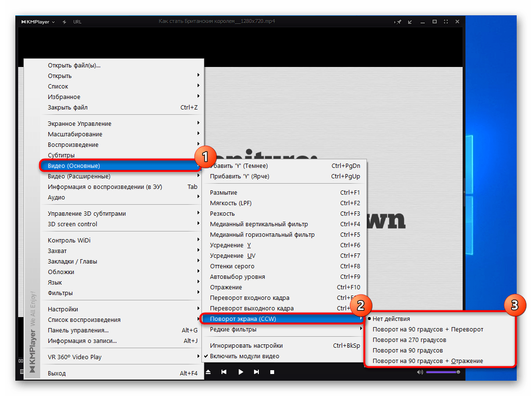The image size is (532, 396).
Task: Choose 'Поворот на 270 градусов'
Action: pos(440,340)
